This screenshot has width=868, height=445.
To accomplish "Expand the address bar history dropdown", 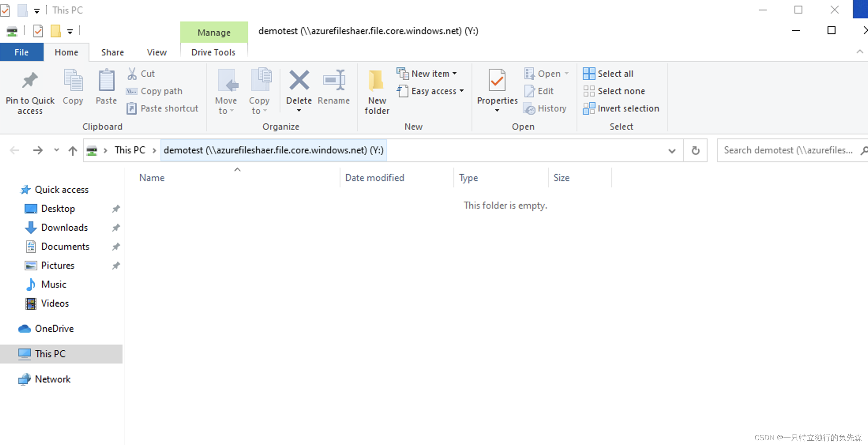I will [672, 151].
